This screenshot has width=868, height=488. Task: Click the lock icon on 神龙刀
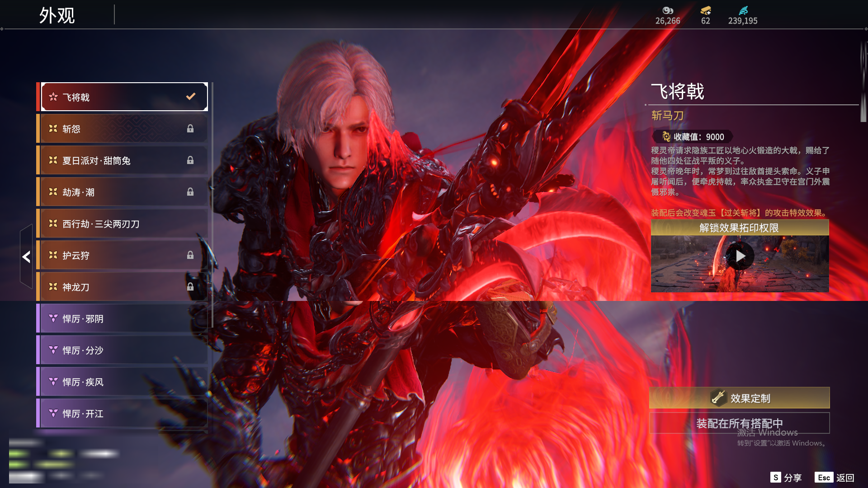click(x=190, y=287)
